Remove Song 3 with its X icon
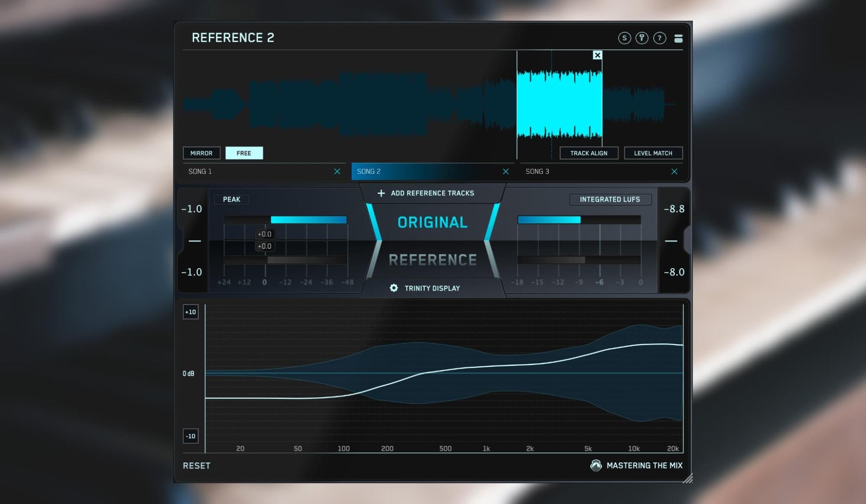 (674, 171)
